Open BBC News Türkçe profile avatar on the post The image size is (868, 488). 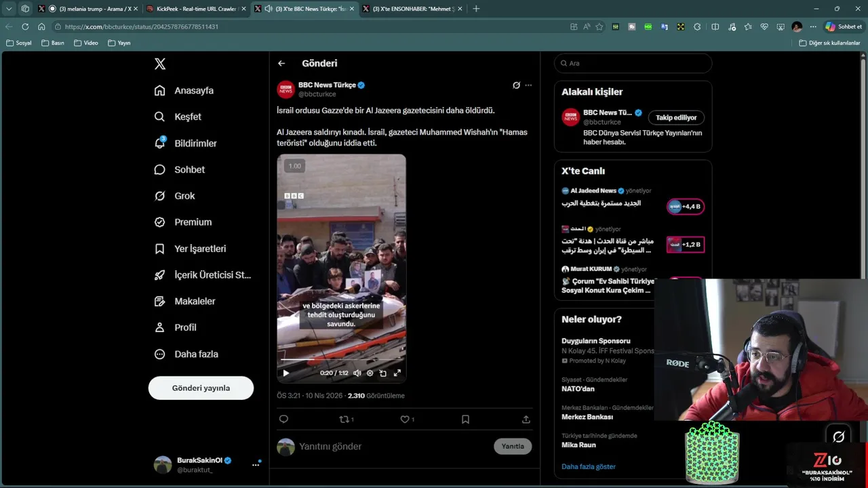pyautogui.click(x=285, y=89)
